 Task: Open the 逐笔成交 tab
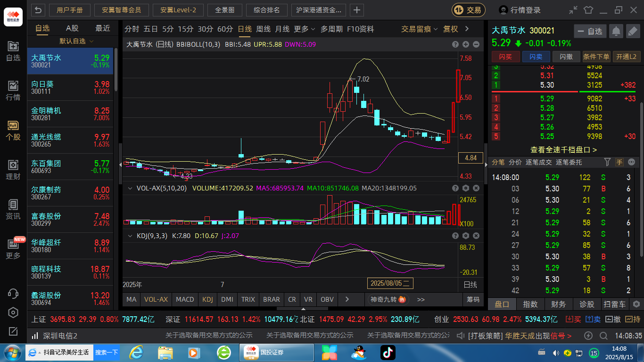click(x=538, y=162)
